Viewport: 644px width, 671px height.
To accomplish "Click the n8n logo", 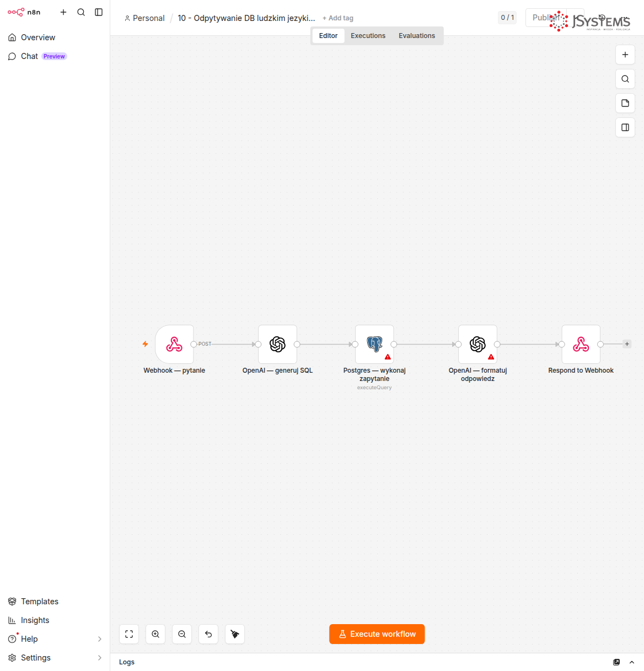I will pos(24,12).
